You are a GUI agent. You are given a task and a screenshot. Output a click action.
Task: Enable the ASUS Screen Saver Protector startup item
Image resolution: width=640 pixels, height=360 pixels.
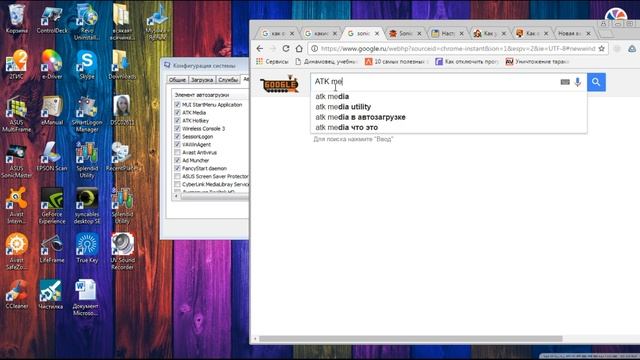point(177,176)
